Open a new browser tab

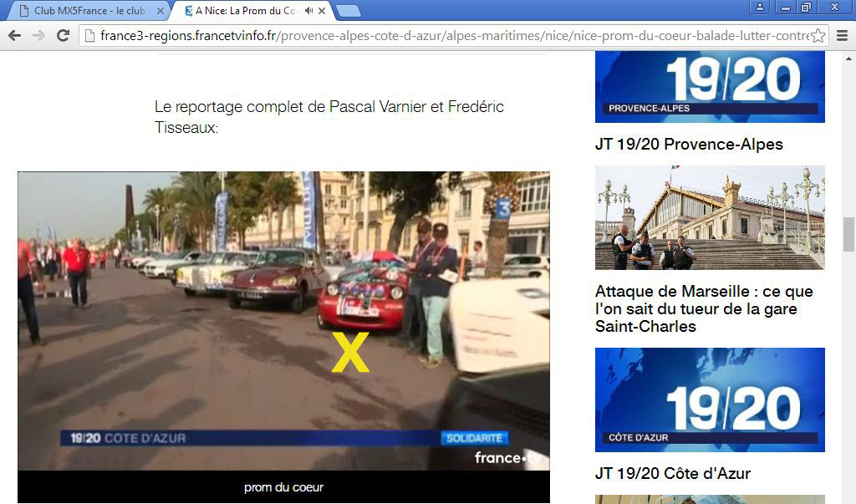349,10
